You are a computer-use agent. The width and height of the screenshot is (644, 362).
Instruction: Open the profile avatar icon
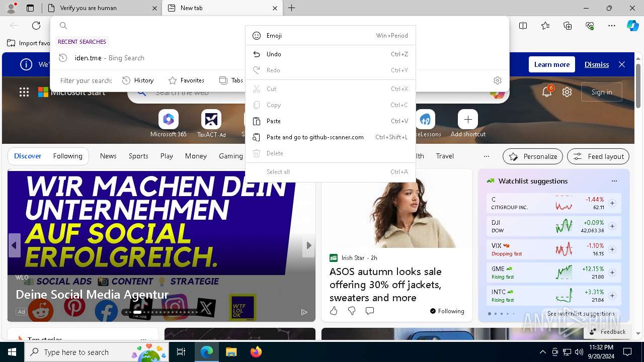[x=11, y=8]
